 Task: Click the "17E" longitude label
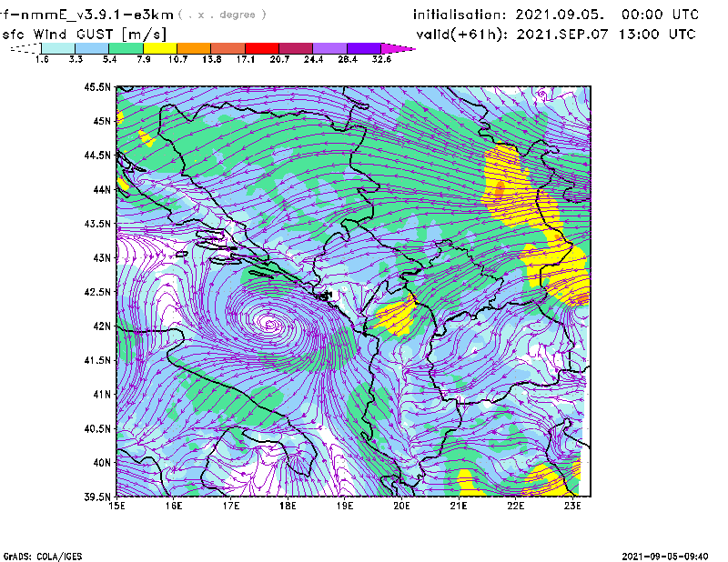pyautogui.click(x=231, y=506)
